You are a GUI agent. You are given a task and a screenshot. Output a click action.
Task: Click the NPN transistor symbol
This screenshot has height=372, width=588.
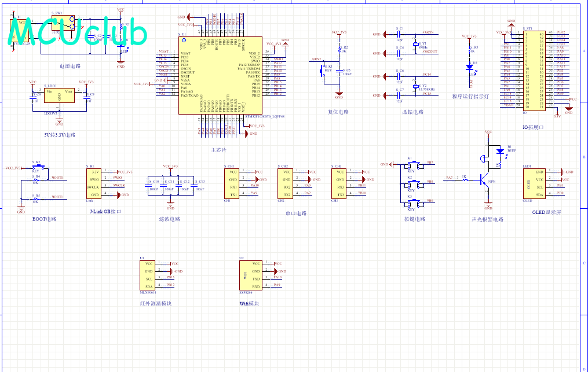tap(484, 181)
